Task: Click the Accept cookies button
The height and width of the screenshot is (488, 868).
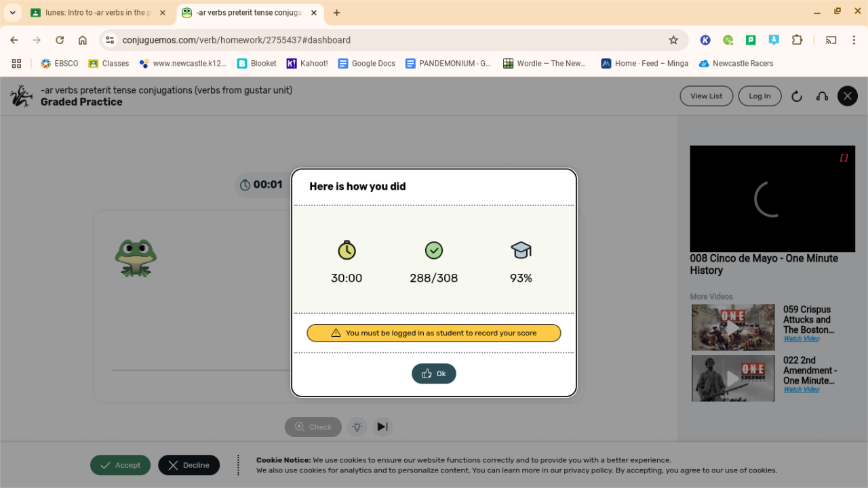Action: coord(120,465)
